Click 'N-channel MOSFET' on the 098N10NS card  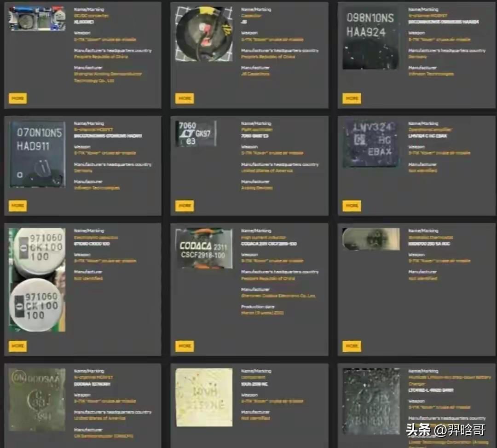pos(428,16)
